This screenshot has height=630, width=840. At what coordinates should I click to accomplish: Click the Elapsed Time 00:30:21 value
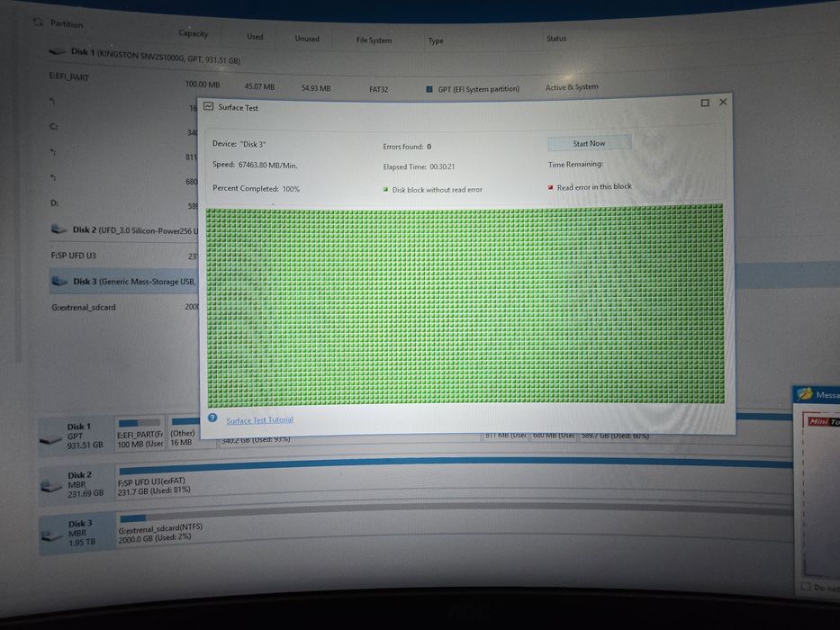click(442, 166)
